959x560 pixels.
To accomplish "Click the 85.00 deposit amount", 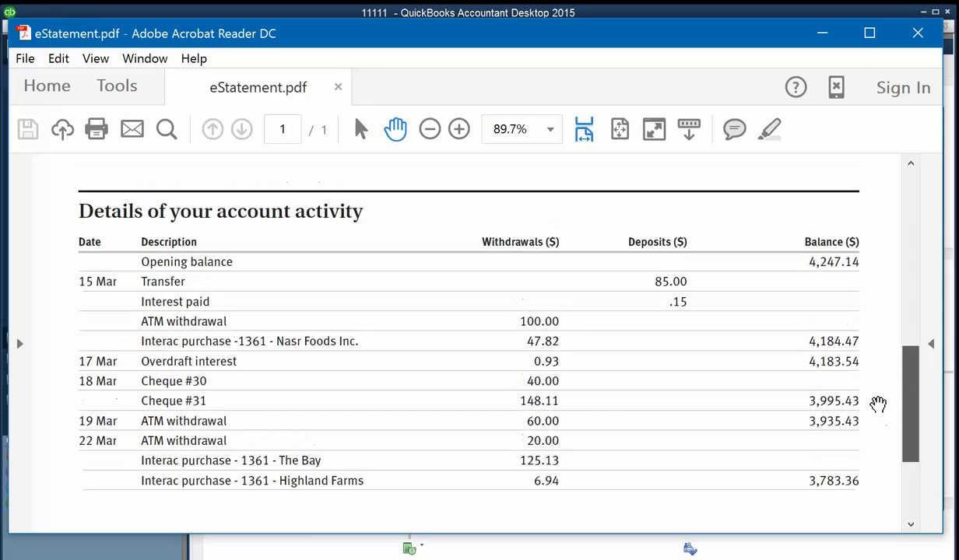I will coord(671,282).
